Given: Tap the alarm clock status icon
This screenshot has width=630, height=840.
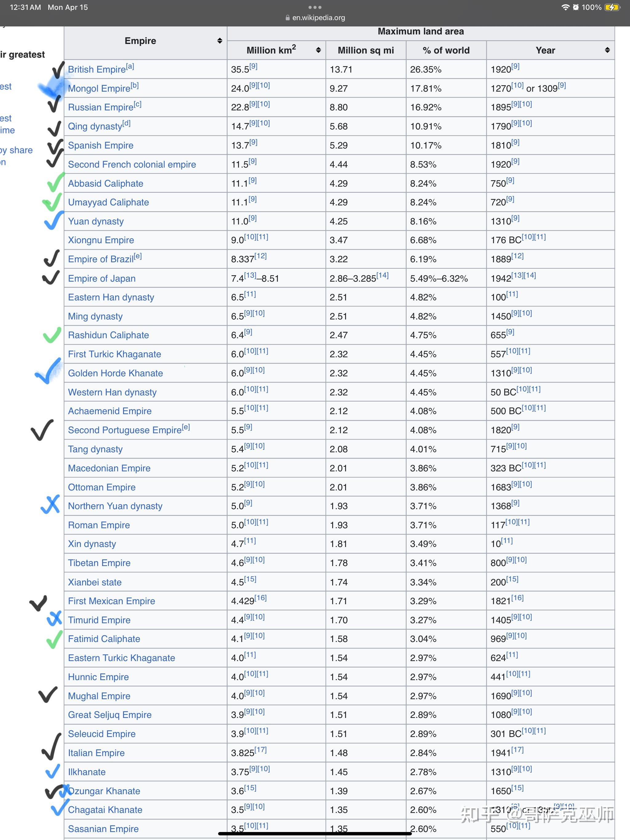Looking at the screenshot, I should coord(576,7).
